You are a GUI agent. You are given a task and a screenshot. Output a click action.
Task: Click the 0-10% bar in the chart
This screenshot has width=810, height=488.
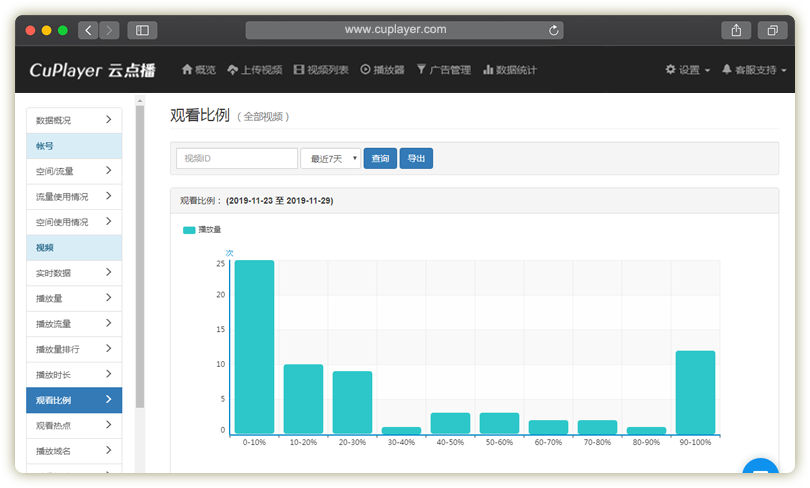[254, 346]
